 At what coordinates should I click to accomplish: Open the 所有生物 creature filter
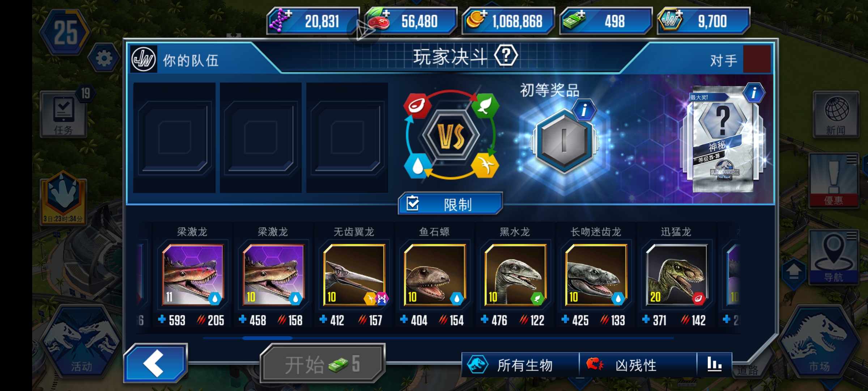[520, 365]
